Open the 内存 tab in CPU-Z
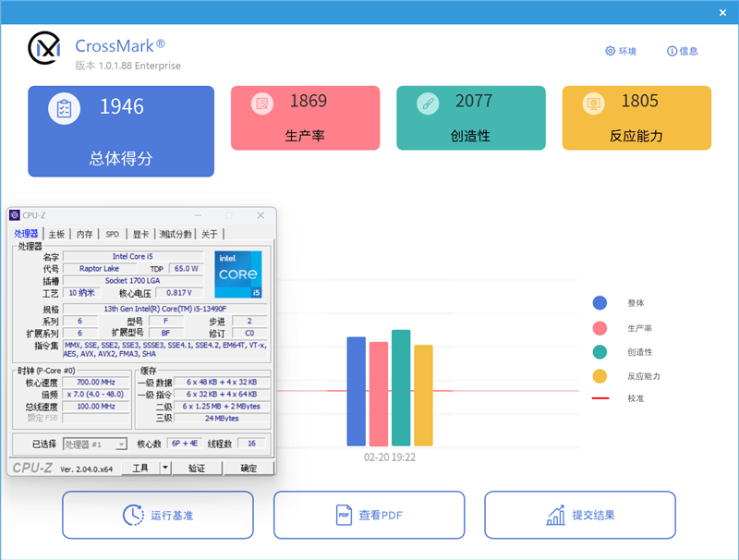The height and width of the screenshot is (560, 739). point(85,234)
